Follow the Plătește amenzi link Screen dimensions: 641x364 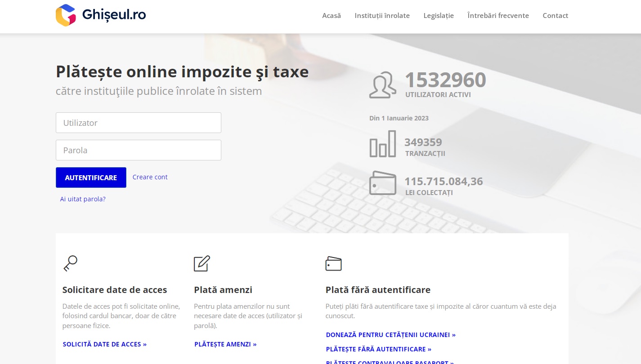point(225,344)
